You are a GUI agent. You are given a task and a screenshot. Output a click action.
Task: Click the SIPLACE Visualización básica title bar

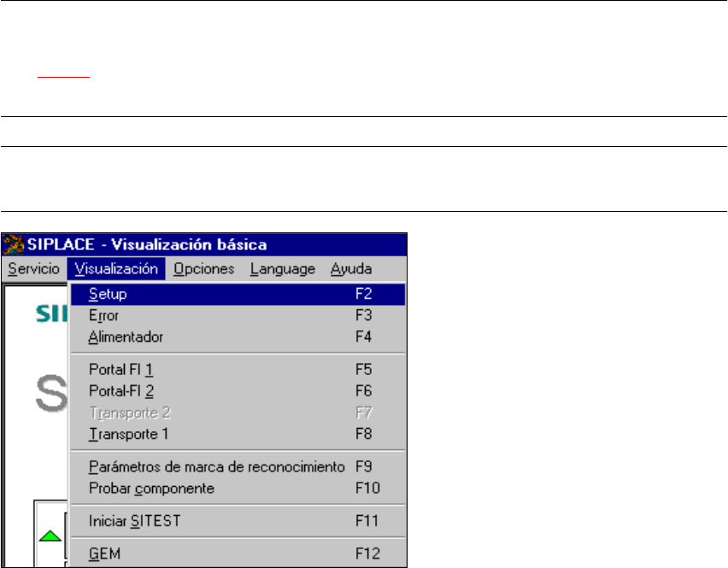[x=204, y=244]
